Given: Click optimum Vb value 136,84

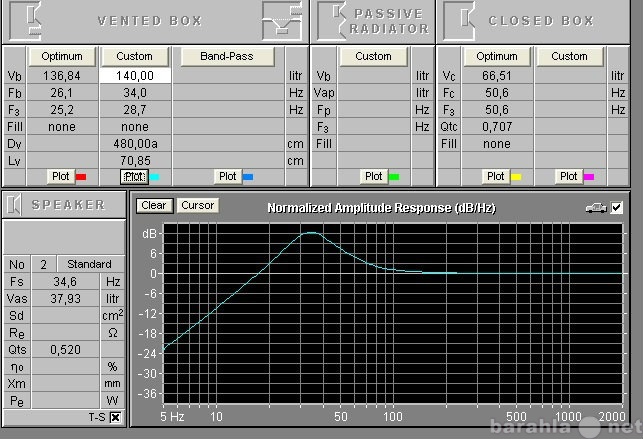Looking at the screenshot, I should point(62,76).
